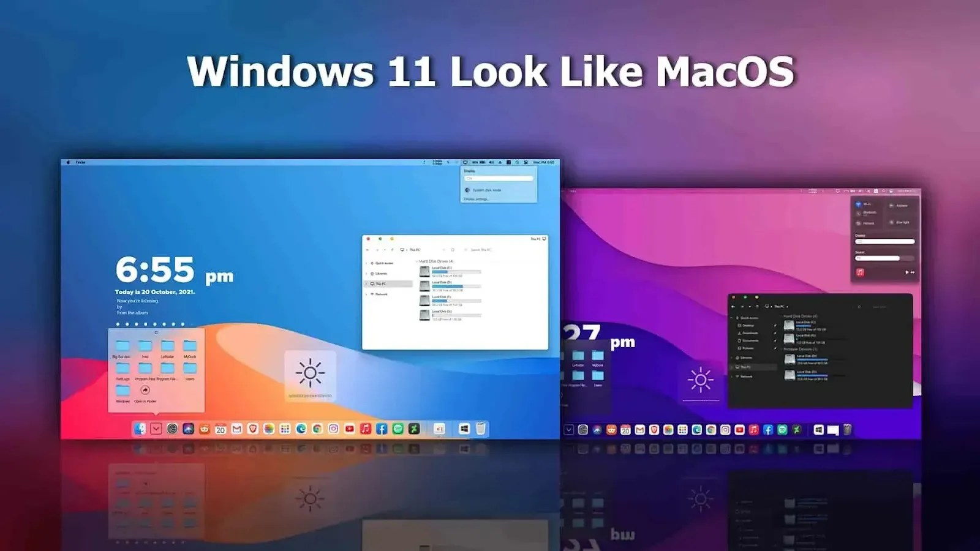Launch Reddit from the right desktop's dock
Screen dimensions: 980x551
point(611,430)
